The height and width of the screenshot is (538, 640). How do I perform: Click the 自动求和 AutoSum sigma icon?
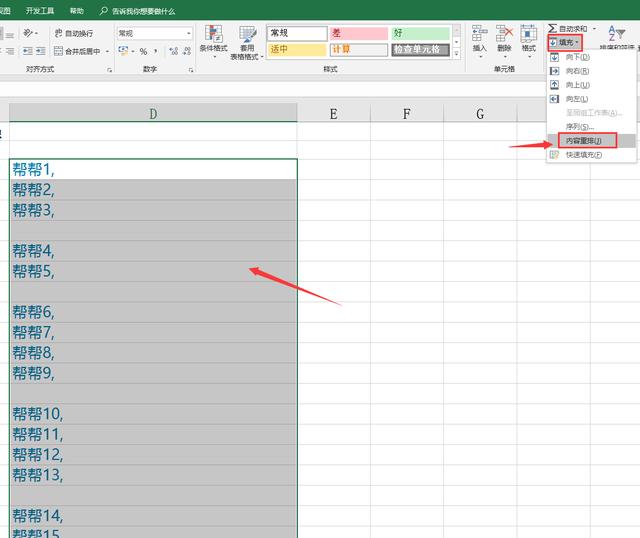552,29
